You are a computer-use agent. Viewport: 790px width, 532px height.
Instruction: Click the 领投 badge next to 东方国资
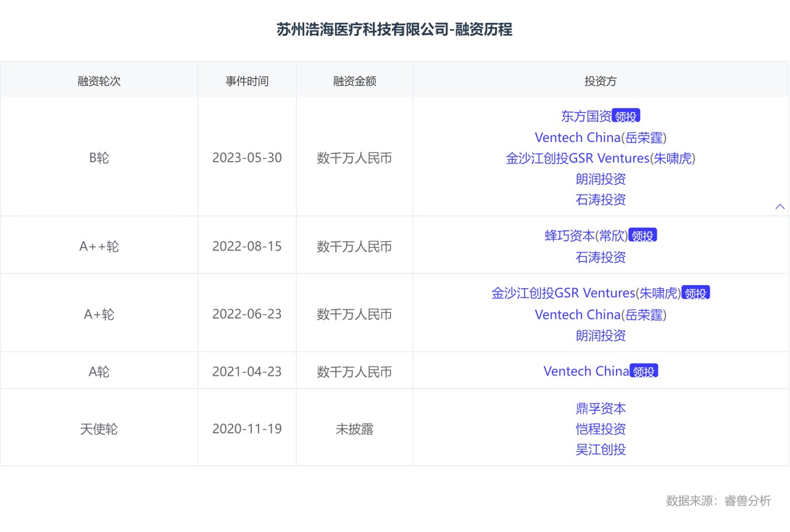pyautogui.click(x=626, y=116)
